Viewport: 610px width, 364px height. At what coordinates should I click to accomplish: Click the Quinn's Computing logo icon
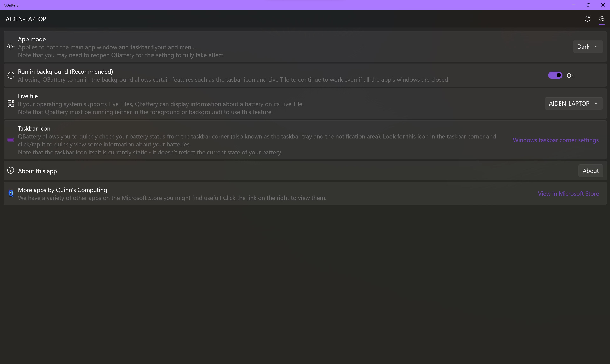pos(11,193)
